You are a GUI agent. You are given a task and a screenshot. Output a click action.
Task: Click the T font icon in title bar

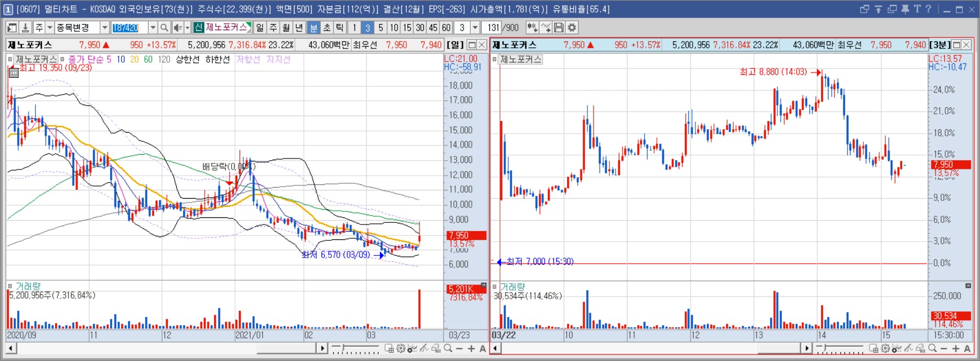(917, 9)
